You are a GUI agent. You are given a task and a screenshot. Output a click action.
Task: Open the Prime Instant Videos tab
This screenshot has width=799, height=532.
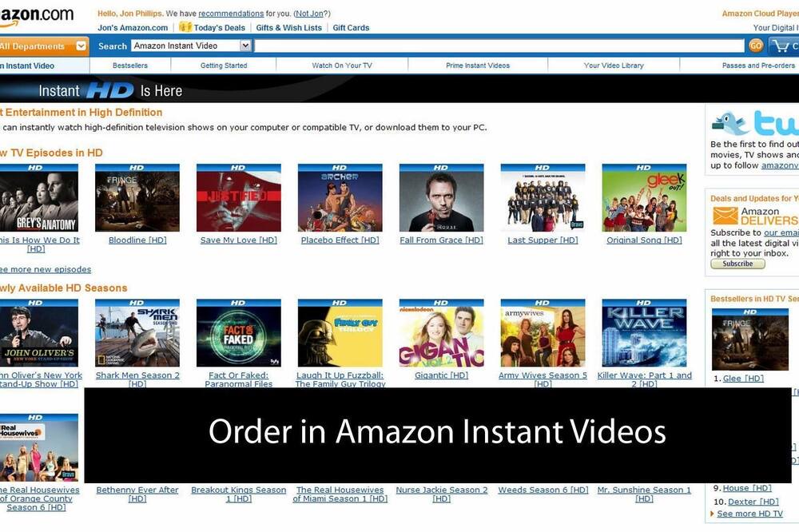coord(478,66)
